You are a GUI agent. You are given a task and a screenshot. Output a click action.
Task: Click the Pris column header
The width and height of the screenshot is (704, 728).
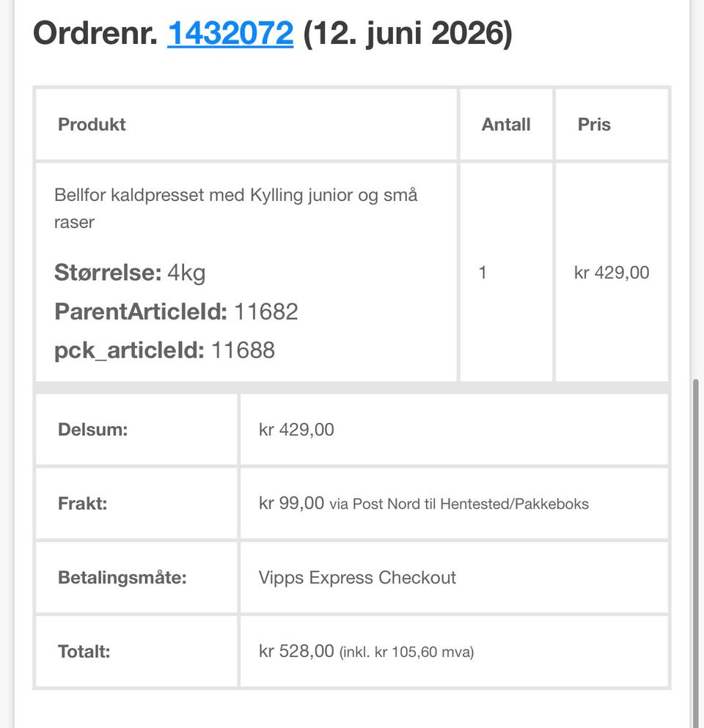(x=594, y=125)
